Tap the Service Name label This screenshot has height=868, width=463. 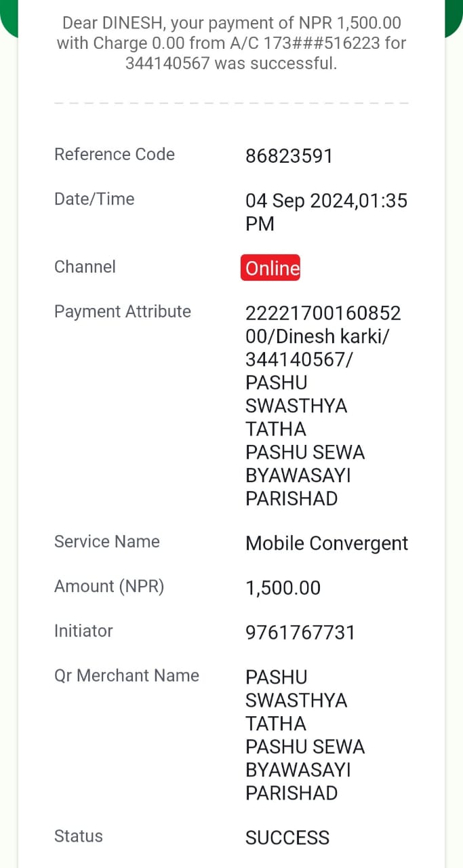tap(107, 542)
